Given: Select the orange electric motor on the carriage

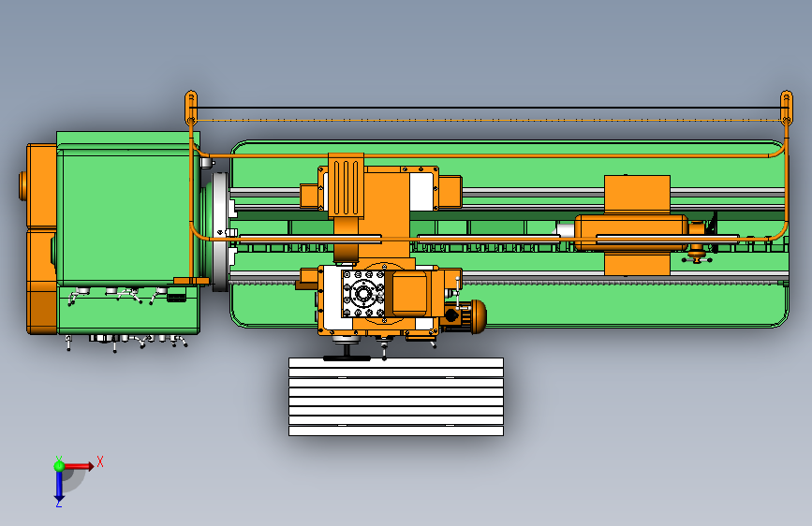Looking at the screenshot, I should point(466,314).
